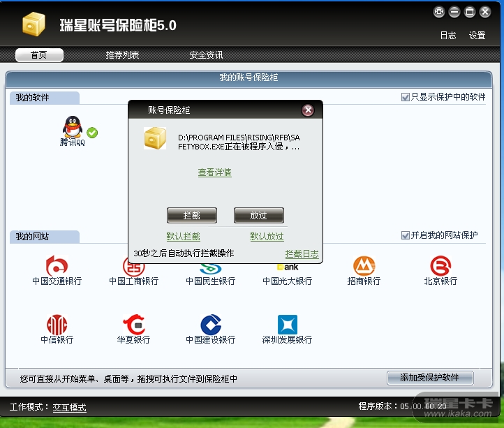Click the 中国交通银行 label text
This screenshot has width=504, height=428.
click(x=57, y=281)
